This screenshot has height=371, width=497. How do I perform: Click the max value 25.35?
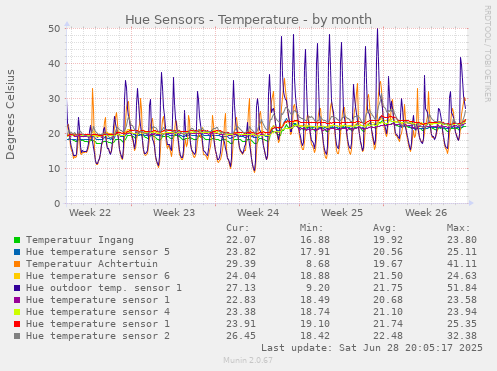(x=462, y=324)
